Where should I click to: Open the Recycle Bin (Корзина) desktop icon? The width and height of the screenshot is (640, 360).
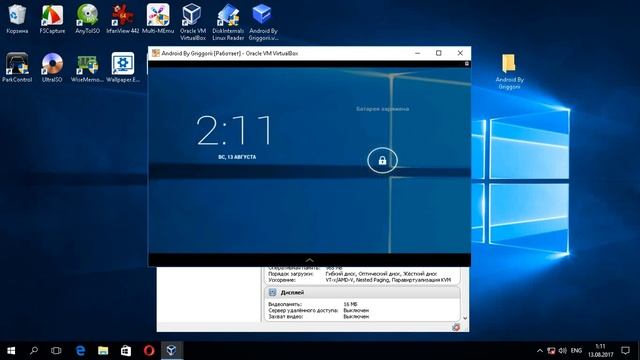pyautogui.click(x=17, y=19)
